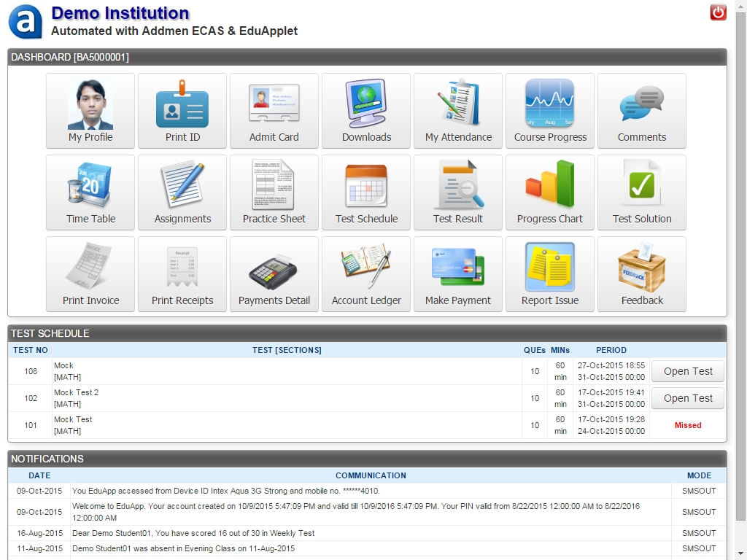The image size is (747, 560).
Task: Open the Account Ledger tile
Action: (366, 274)
